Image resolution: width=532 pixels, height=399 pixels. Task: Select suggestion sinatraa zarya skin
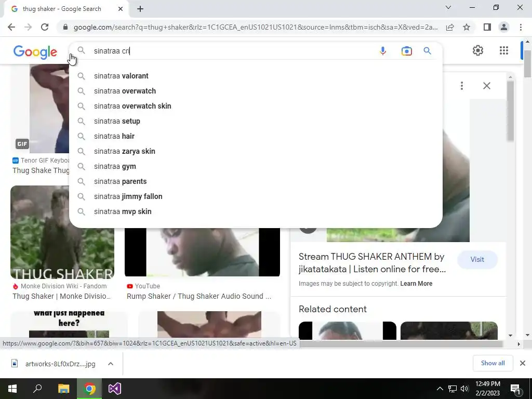[256, 151]
